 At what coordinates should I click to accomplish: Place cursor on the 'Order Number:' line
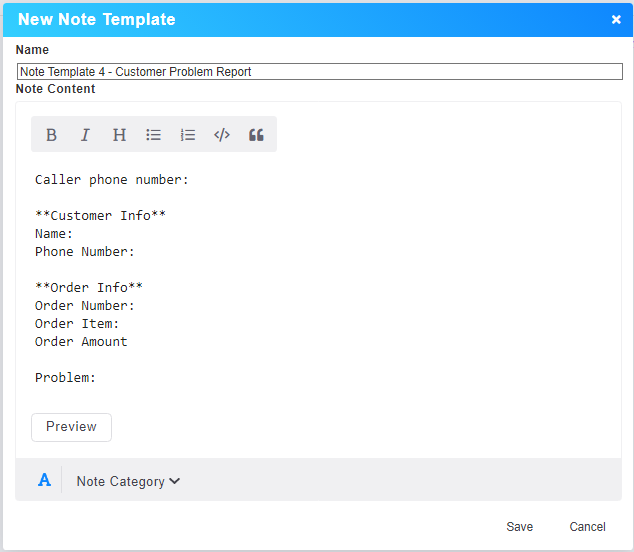tap(85, 306)
